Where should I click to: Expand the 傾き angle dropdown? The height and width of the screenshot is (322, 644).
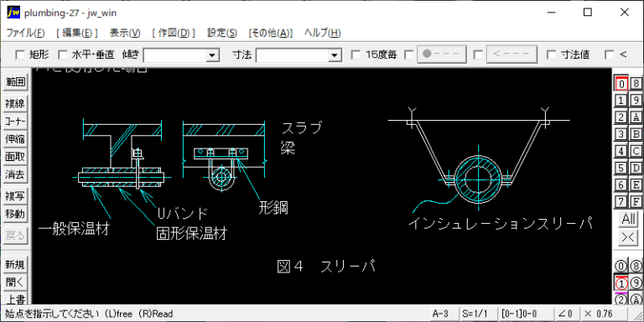tap(212, 55)
